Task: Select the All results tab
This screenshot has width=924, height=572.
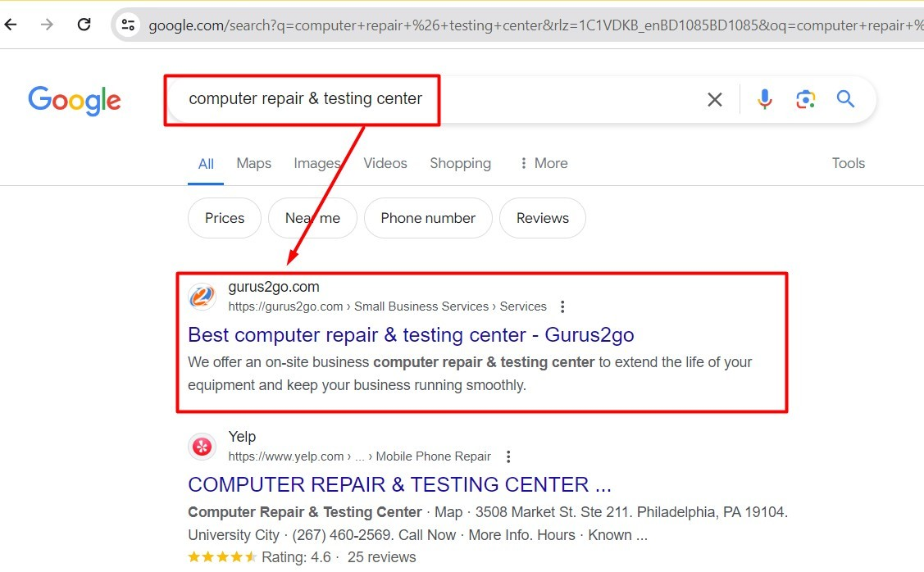Action: point(206,164)
